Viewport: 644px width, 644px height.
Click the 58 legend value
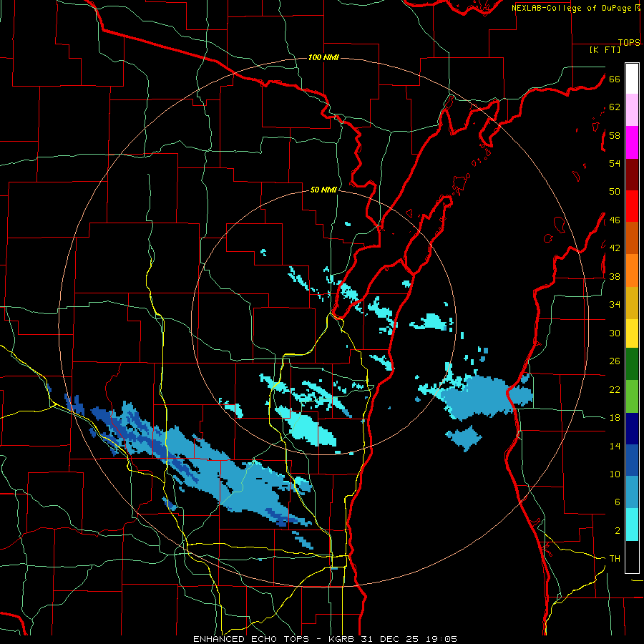[x=615, y=135]
